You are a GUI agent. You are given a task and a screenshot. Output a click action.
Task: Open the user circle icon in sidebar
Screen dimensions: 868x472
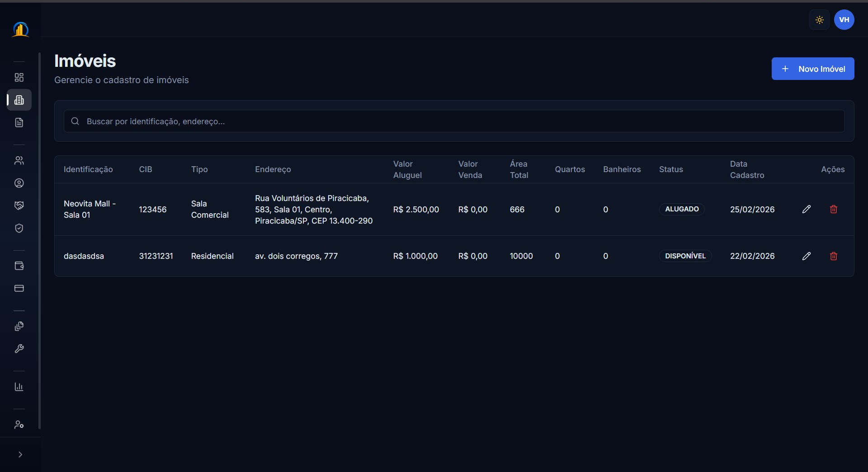pos(19,183)
